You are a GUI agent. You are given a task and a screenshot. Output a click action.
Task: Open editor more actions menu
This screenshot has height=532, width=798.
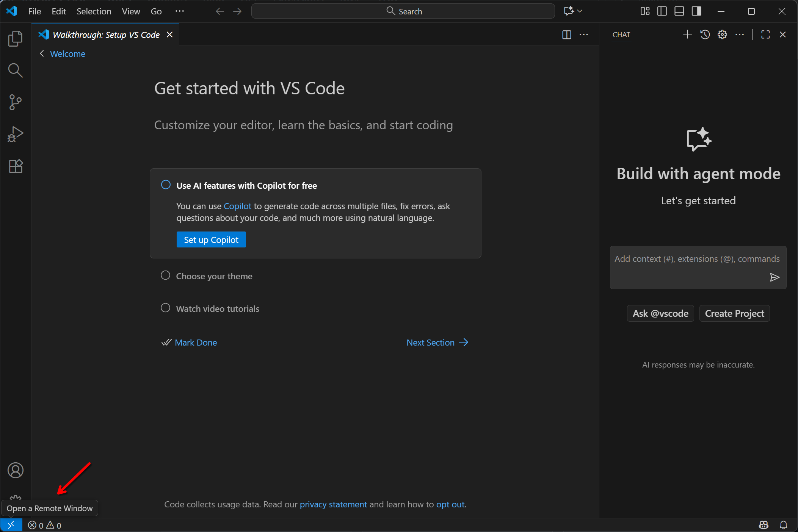(x=584, y=34)
